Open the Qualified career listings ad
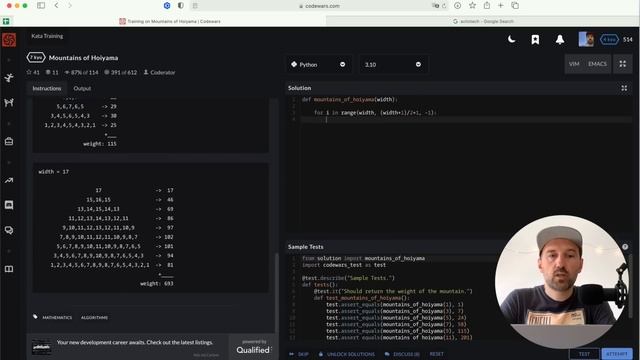The height and width of the screenshot is (360, 640). (151, 346)
